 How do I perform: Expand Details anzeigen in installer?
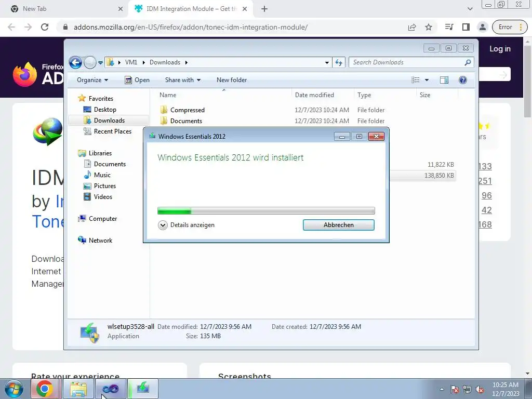[187, 225]
